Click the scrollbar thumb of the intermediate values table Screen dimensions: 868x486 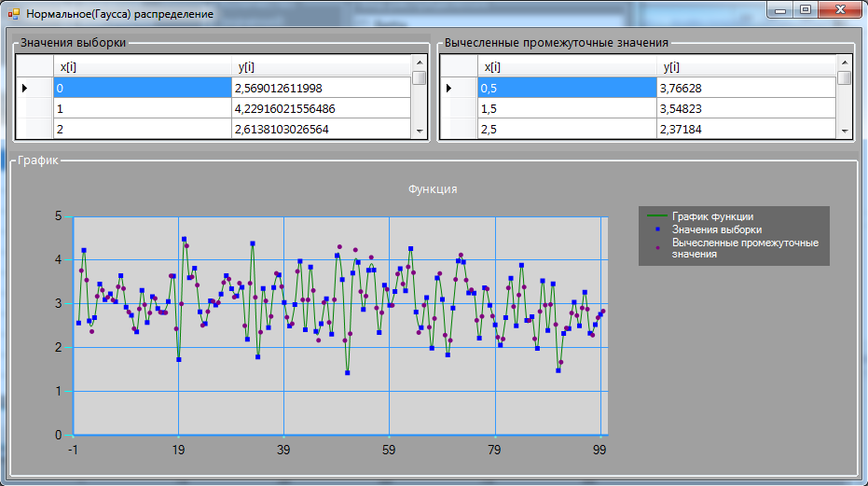pos(844,78)
